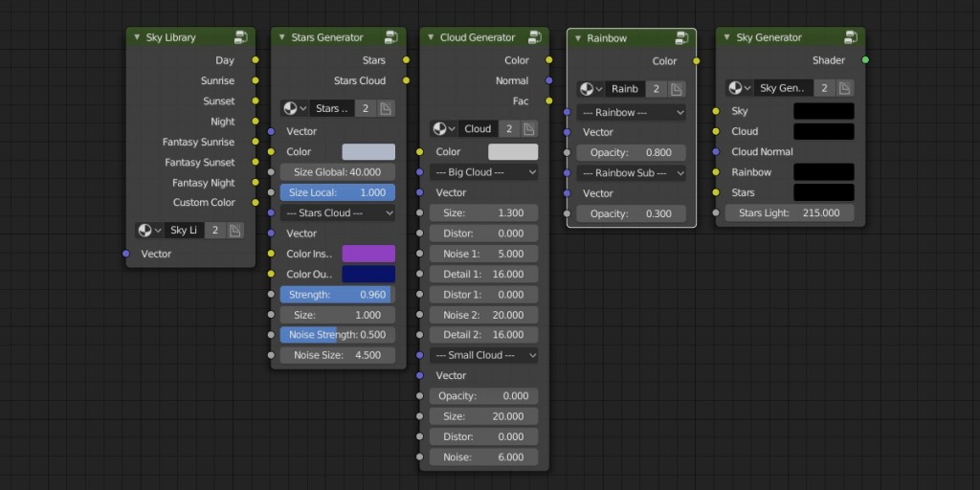Image resolution: width=980 pixels, height=490 pixels.
Task: Click node group icon in Sky Library header
Action: (x=241, y=37)
